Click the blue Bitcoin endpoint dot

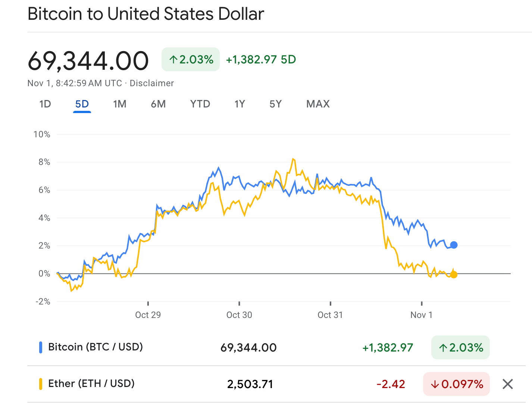454,245
